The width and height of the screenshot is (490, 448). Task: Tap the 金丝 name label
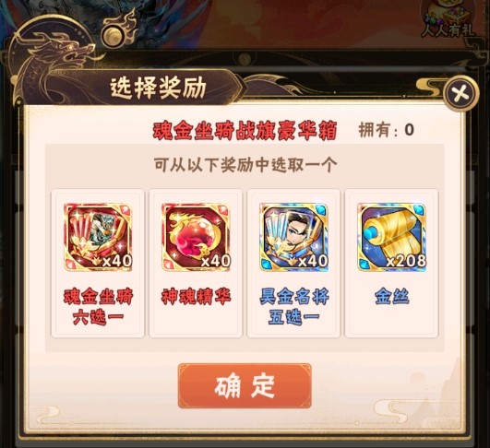pos(391,296)
